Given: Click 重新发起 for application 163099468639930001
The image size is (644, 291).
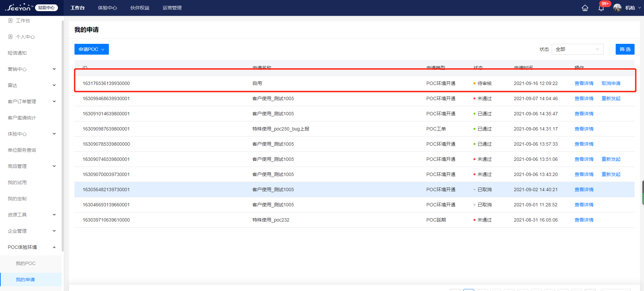Looking at the screenshot, I should 611,98.
